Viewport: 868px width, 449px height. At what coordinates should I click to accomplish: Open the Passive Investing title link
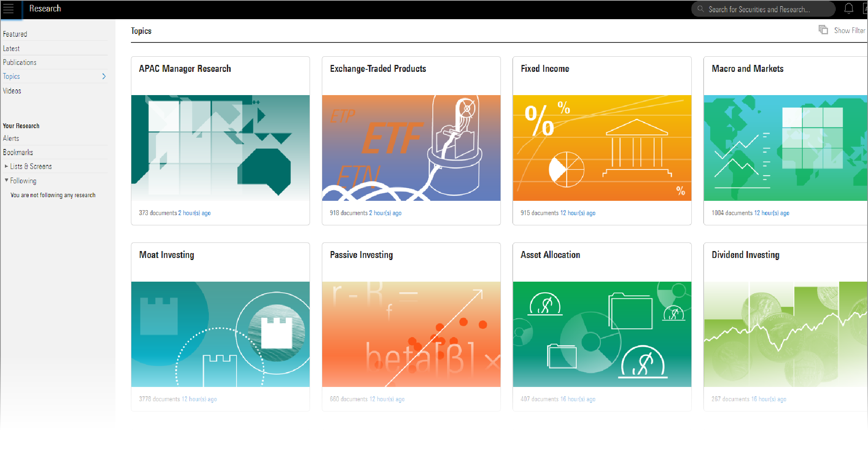point(361,255)
